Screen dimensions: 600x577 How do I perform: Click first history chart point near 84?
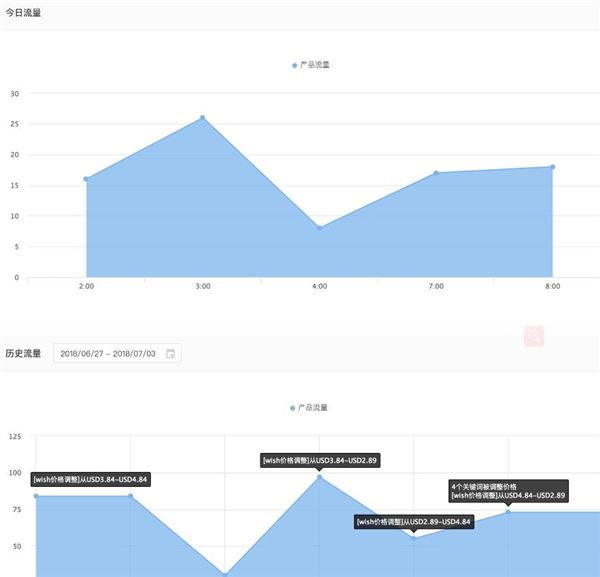pos(36,496)
